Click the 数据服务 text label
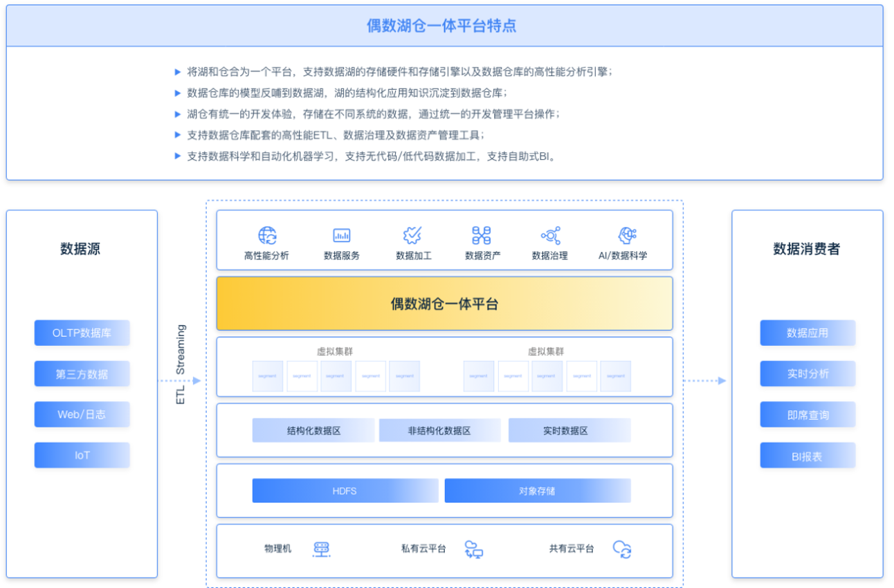Viewport: 894px width, 588px height. coord(342,255)
